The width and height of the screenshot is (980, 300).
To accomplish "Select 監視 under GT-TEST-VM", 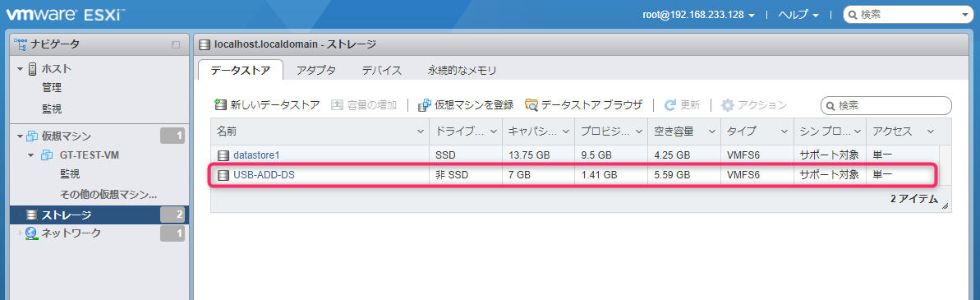I will [x=69, y=174].
